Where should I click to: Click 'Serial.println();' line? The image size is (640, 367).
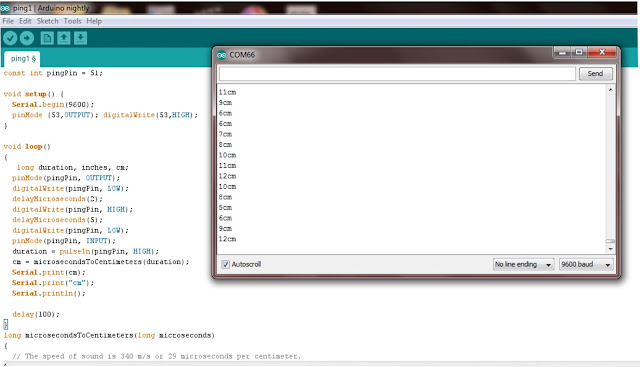coord(49,294)
